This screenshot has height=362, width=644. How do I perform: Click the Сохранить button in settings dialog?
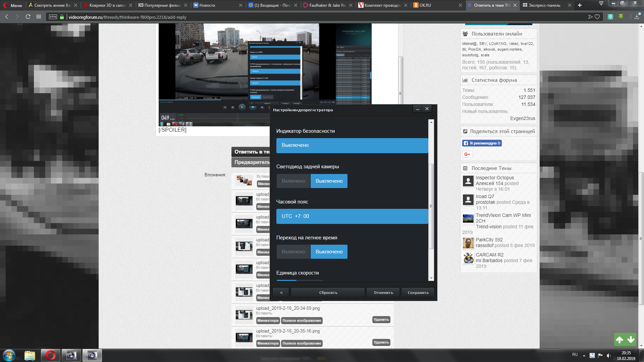(x=418, y=293)
